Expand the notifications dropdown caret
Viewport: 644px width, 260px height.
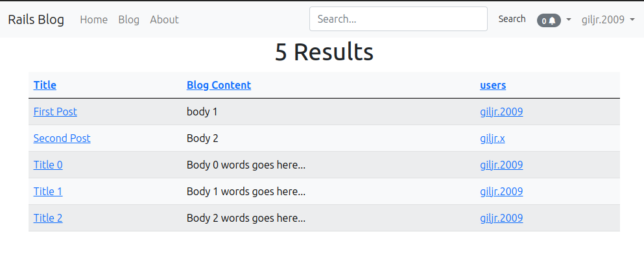tap(569, 19)
